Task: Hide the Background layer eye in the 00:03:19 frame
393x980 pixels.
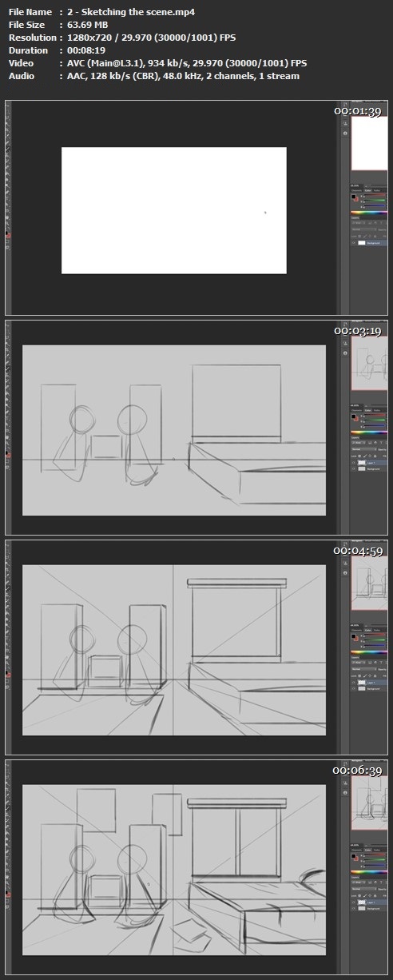Action: pos(354,469)
